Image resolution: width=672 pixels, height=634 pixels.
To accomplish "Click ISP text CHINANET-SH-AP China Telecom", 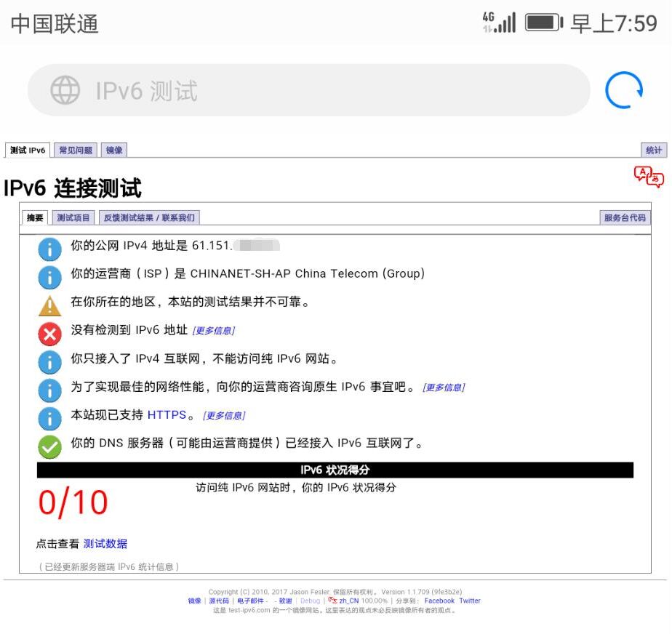I will pos(308,273).
